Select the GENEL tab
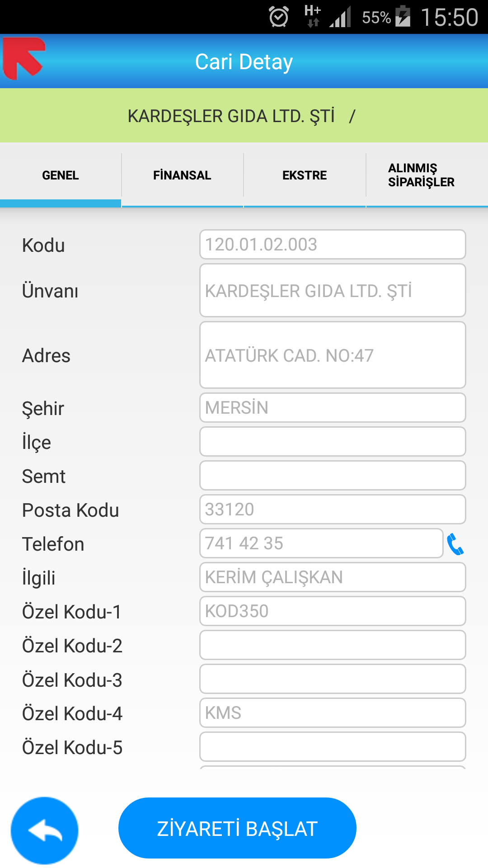Screen dimensions: 488x868 point(61,175)
